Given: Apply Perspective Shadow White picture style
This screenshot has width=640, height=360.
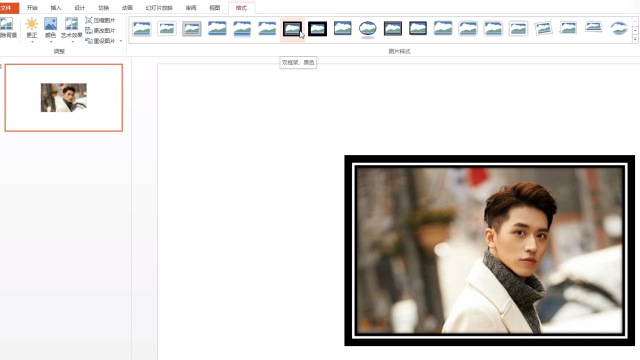Looking at the screenshot, I should point(569,29).
